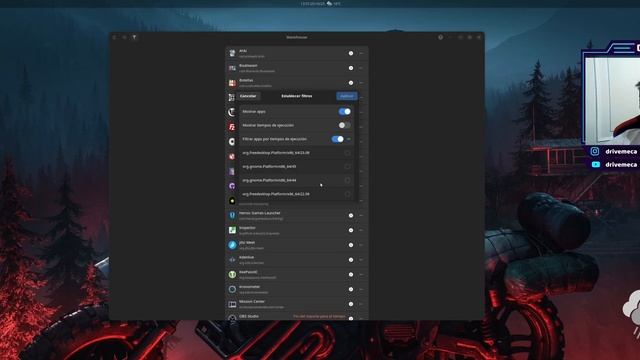640x360 pixels.
Task: Click the Aplicar button in filter dialog
Action: click(347, 96)
